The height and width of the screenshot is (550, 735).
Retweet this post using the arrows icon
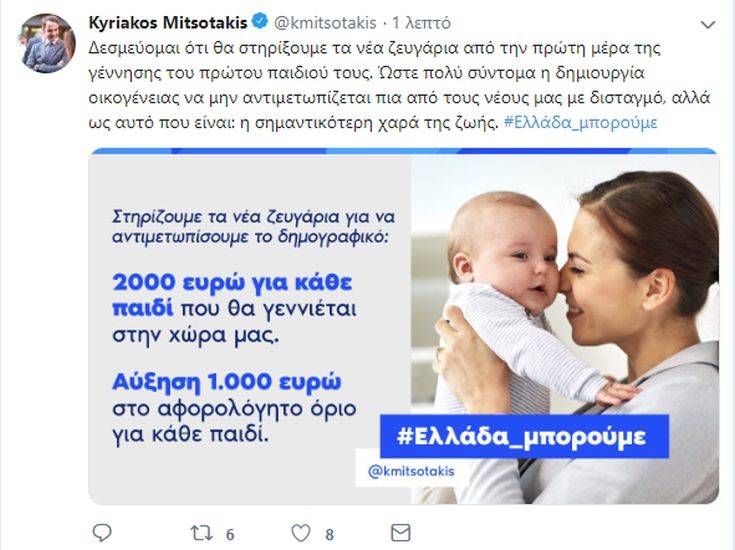pos(202,533)
